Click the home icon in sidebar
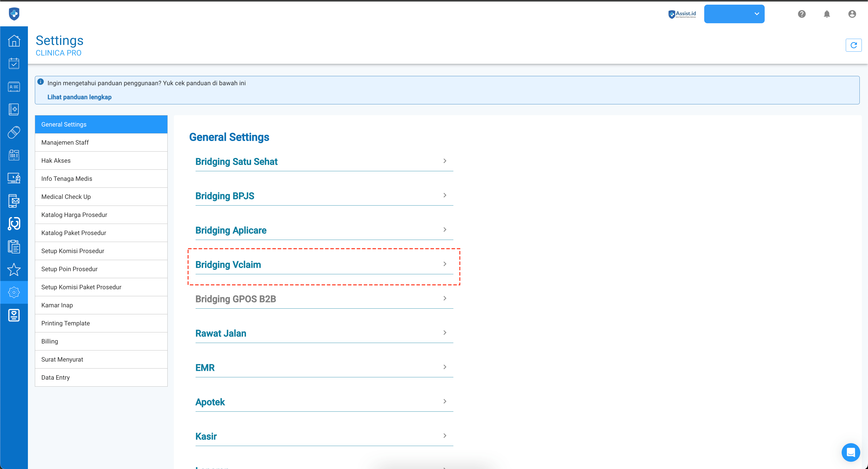Image resolution: width=868 pixels, height=469 pixels. (x=14, y=41)
